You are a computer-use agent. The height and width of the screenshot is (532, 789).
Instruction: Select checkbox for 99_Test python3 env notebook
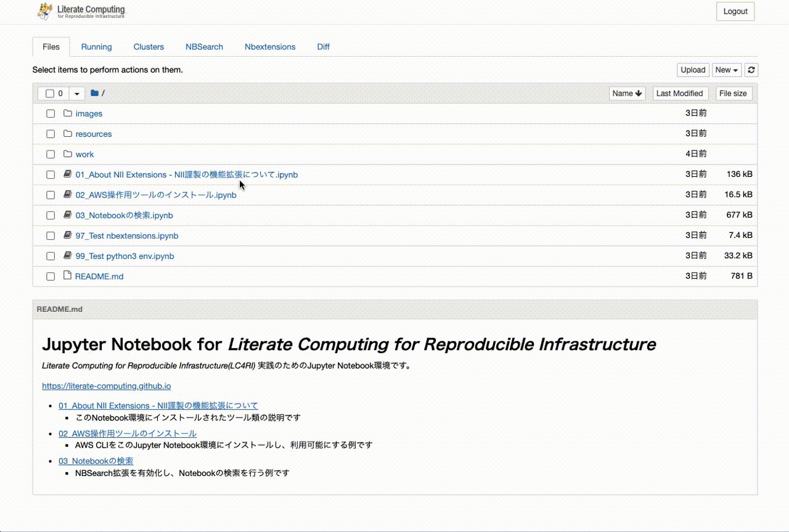pos(51,256)
